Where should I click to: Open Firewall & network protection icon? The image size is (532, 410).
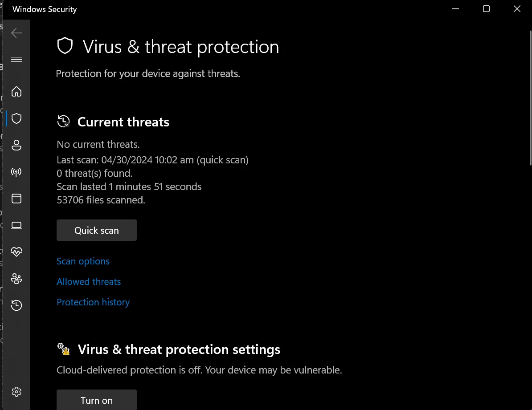click(x=16, y=172)
